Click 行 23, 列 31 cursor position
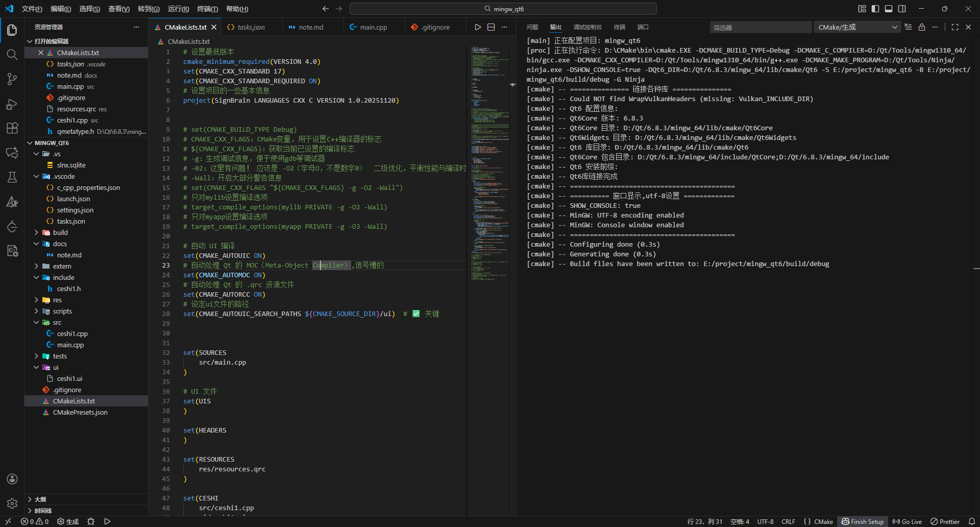Image resolution: width=980 pixels, height=527 pixels. click(705, 521)
